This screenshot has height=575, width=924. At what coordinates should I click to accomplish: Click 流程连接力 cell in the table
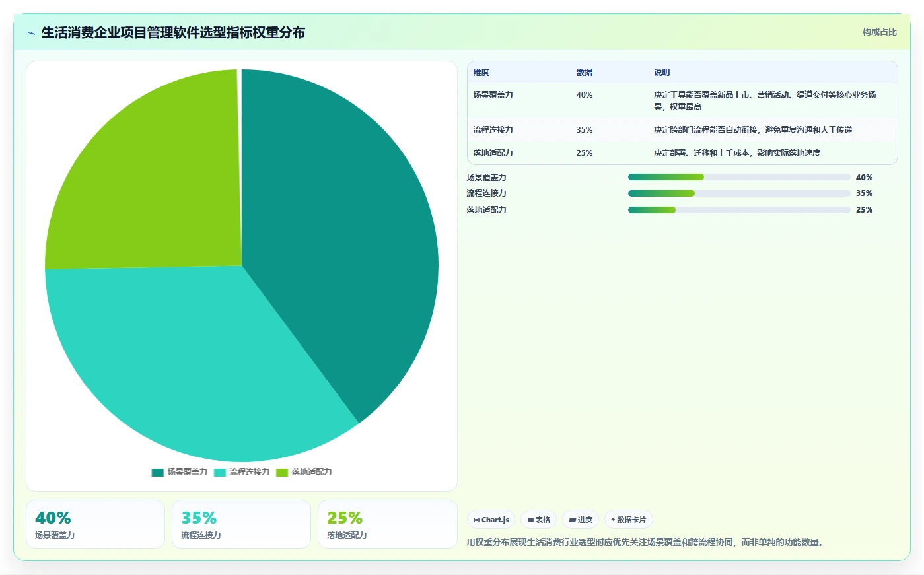point(493,130)
